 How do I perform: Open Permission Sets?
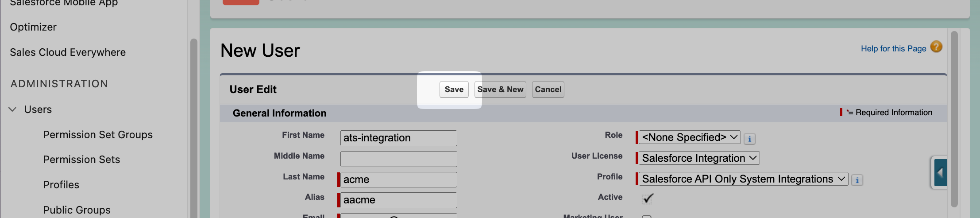pos(81,160)
